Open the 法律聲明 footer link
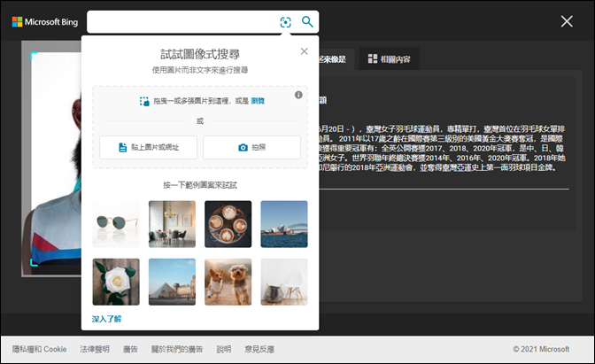This screenshot has height=364, width=595. tap(95, 349)
